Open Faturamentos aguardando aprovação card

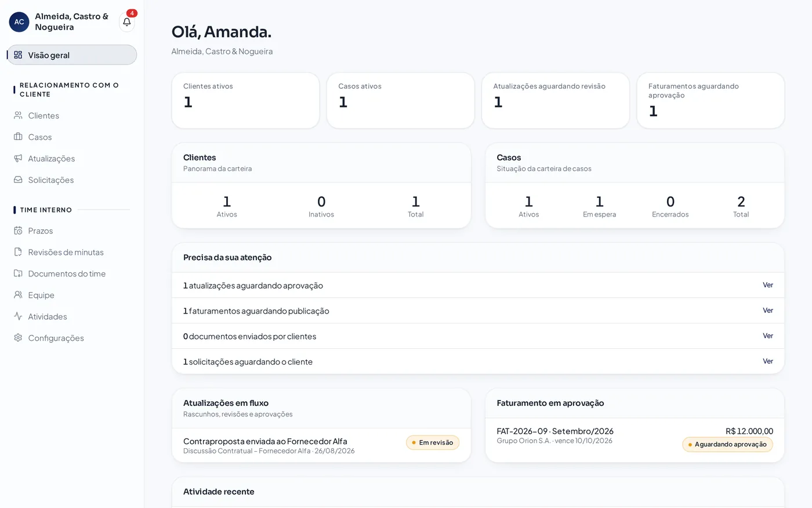tap(710, 100)
